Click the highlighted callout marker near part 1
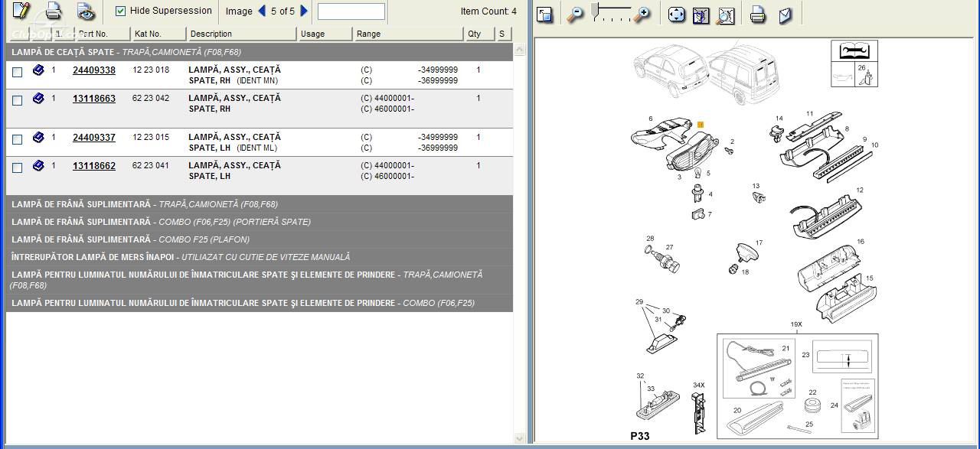 [x=700, y=124]
